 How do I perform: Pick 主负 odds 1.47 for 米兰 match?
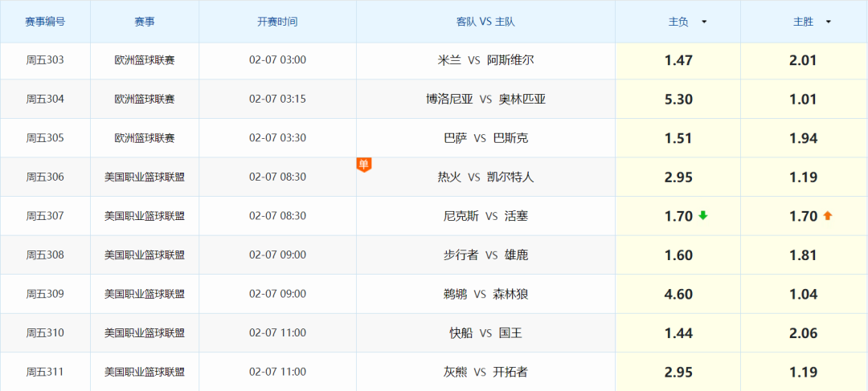(x=678, y=60)
